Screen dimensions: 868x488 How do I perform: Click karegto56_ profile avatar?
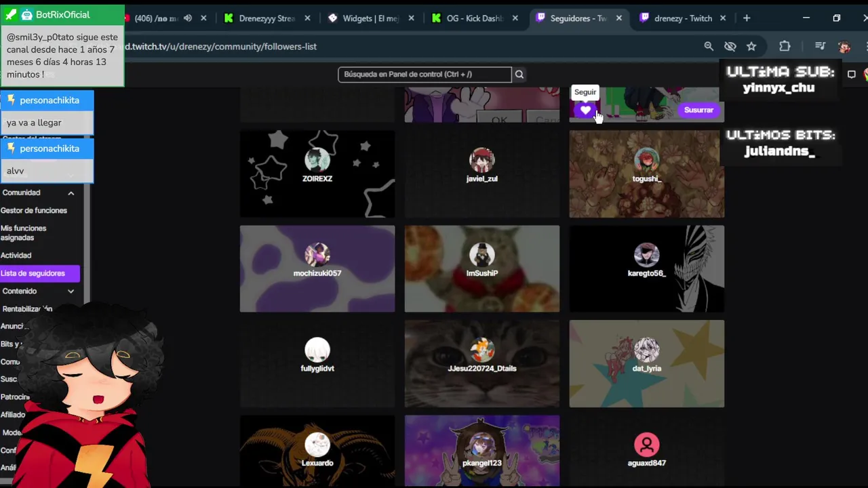point(647,255)
